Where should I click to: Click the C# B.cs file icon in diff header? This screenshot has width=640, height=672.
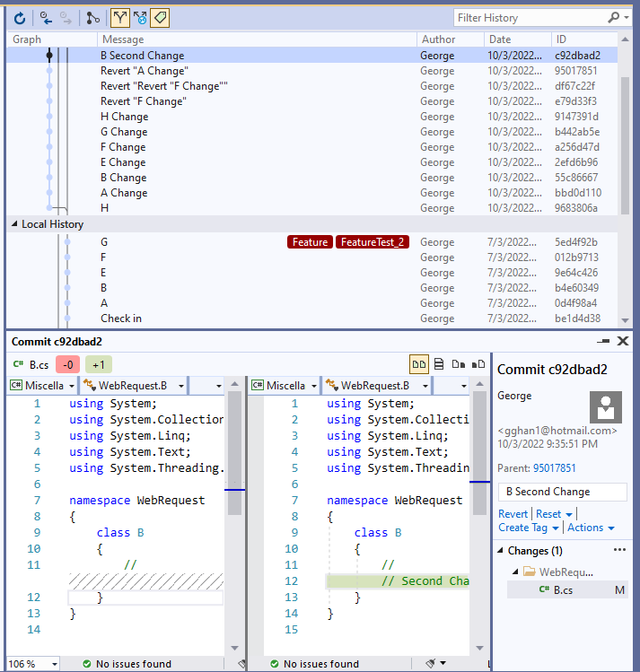click(x=19, y=364)
